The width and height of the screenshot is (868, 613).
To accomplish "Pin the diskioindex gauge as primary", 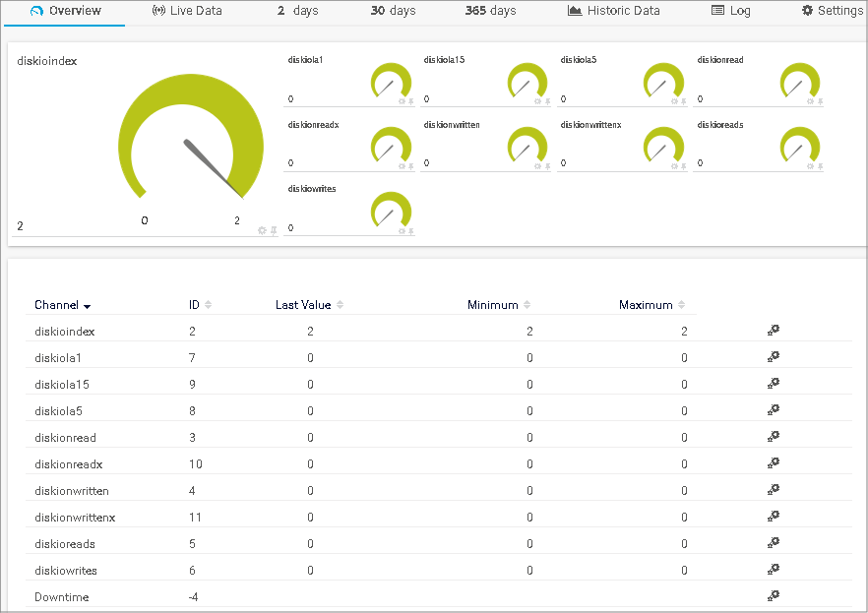I will pos(274,230).
